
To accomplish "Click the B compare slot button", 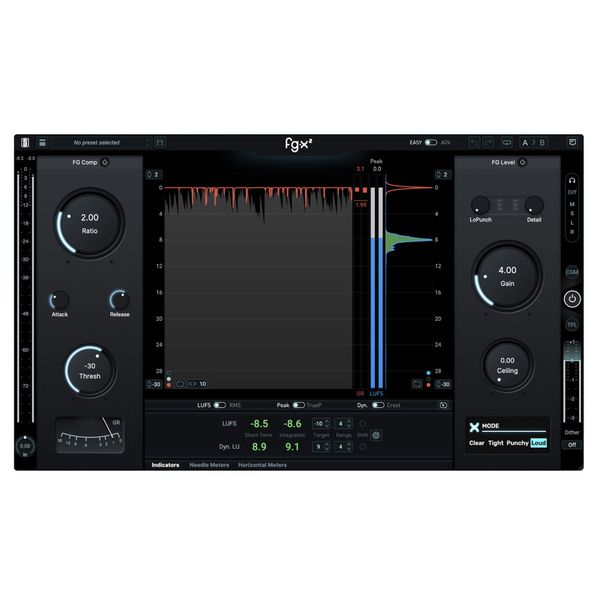I will 542,143.
